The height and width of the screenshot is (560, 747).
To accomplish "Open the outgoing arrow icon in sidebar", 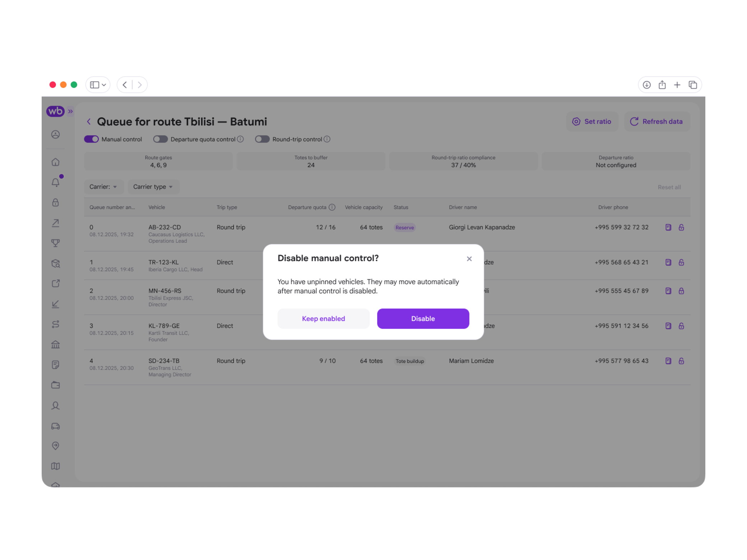I will (x=55, y=223).
